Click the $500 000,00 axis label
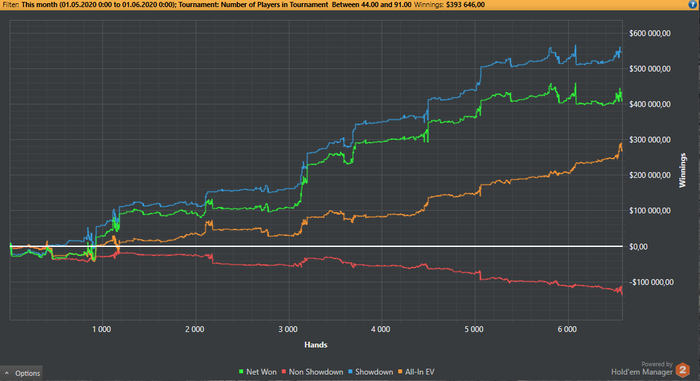This screenshot has width=700, height=381. tap(650, 69)
